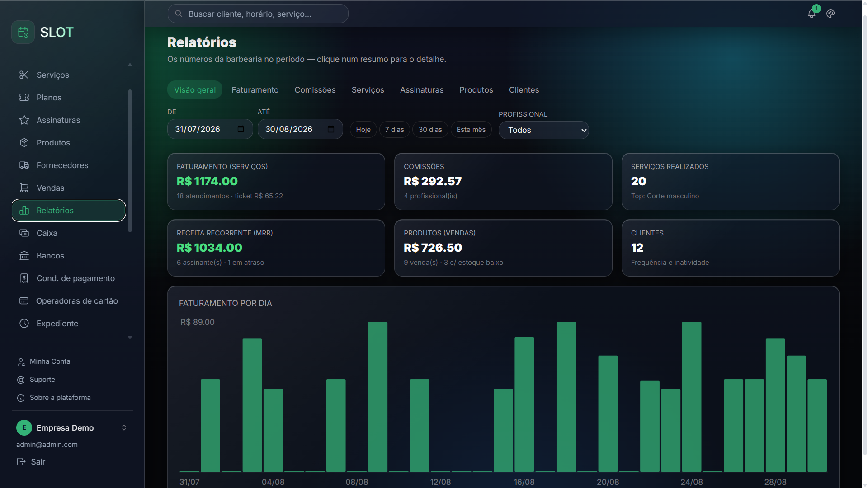868x488 pixels.
Task: Click the bank building icon beside Bancos
Action: coord(24,255)
